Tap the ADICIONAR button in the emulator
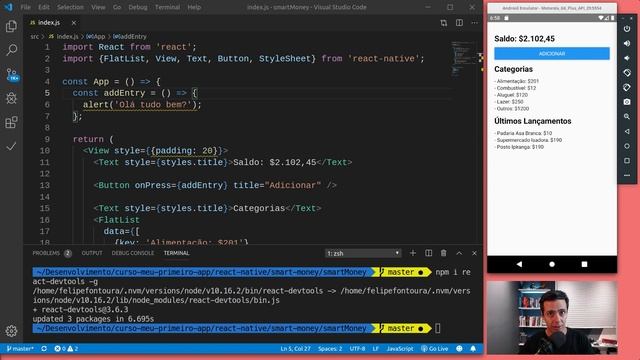Screen dimensions: 640x360 [552, 53]
